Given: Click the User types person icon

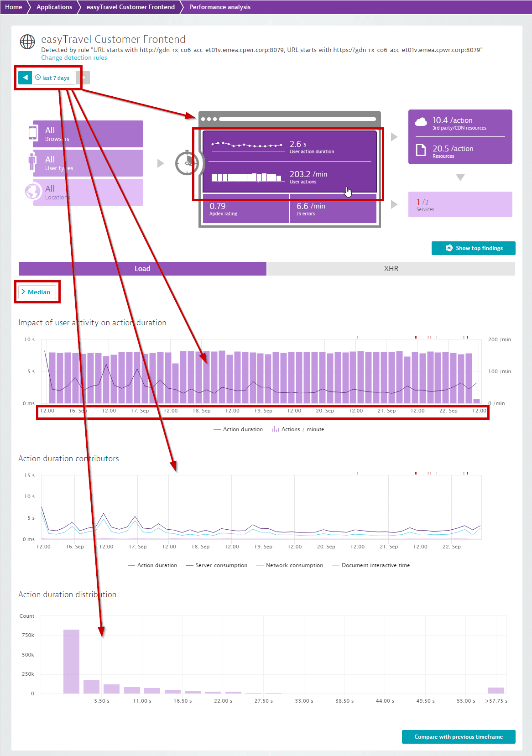Looking at the screenshot, I should (32, 162).
